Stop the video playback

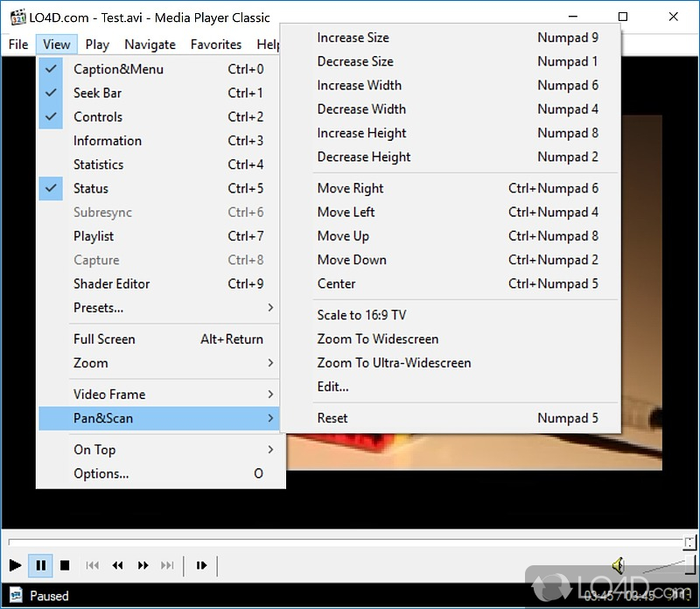(x=65, y=565)
